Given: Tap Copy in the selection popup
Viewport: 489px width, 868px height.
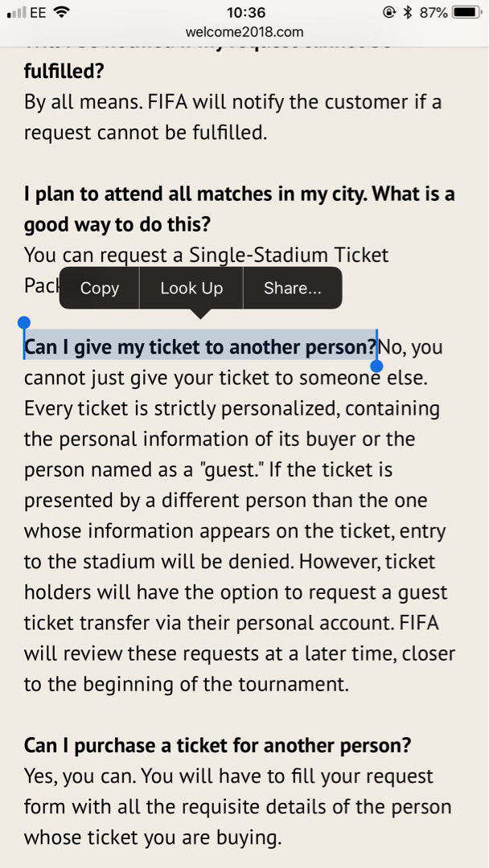Looking at the screenshot, I should [x=99, y=288].
